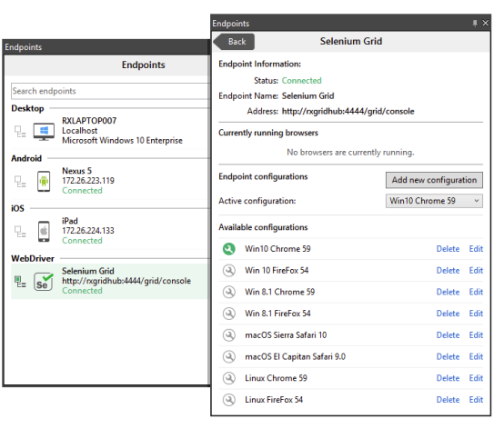
Task: Edit macOS El Capitan Safari 9.0 configuration
Action: [x=476, y=356]
